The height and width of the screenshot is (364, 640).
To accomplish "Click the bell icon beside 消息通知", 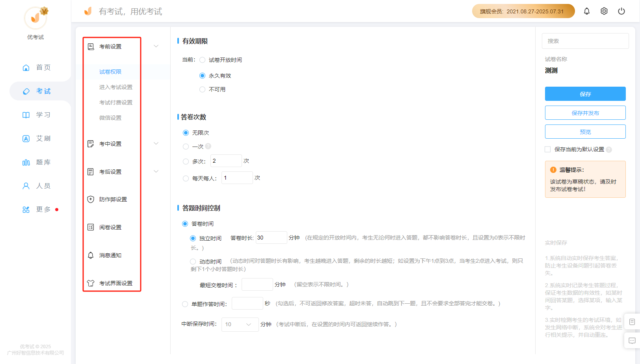I will pos(91,255).
